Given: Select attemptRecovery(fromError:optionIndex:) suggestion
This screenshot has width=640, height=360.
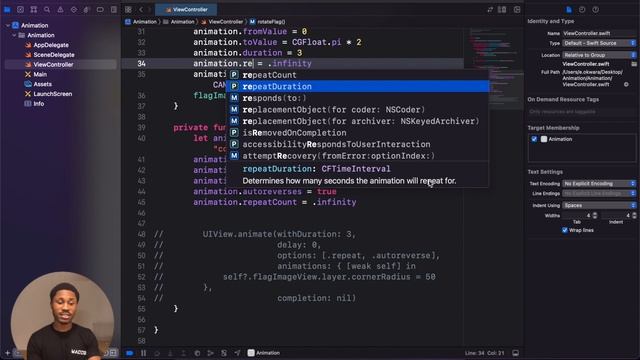Looking at the screenshot, I should (x=358, y=156).
